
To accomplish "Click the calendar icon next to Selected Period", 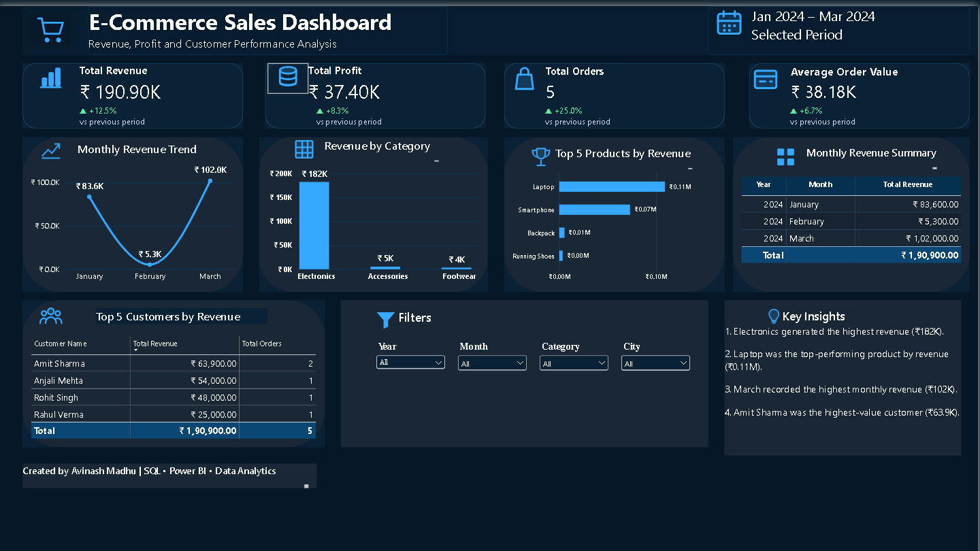I will 729,23.
